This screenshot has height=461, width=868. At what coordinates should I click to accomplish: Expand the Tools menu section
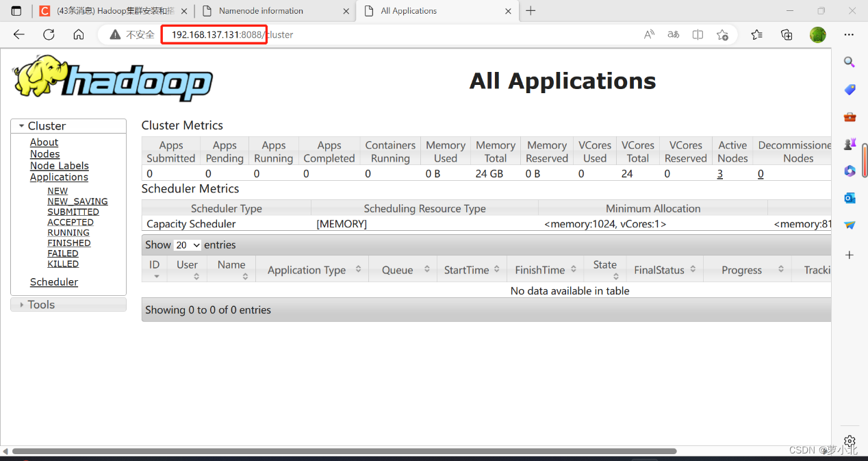pos(68,305)
